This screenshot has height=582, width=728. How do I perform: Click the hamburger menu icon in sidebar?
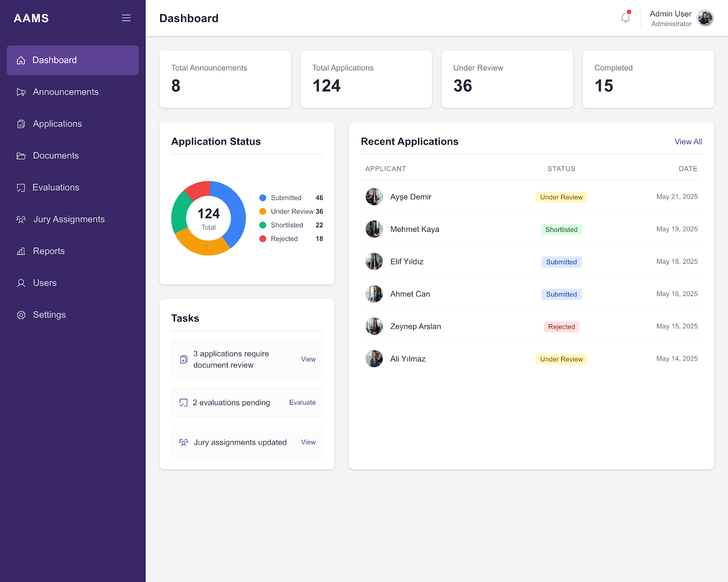click(x=126, y=18)
